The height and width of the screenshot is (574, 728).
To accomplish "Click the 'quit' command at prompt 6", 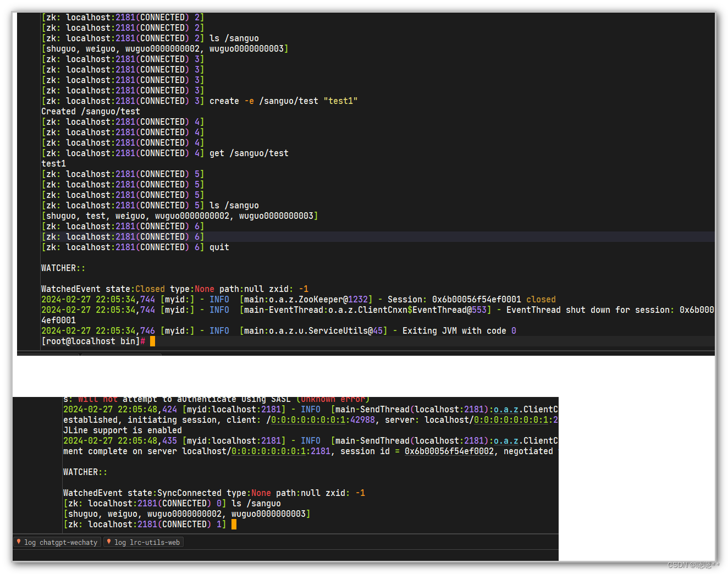I will pos(219,247).
